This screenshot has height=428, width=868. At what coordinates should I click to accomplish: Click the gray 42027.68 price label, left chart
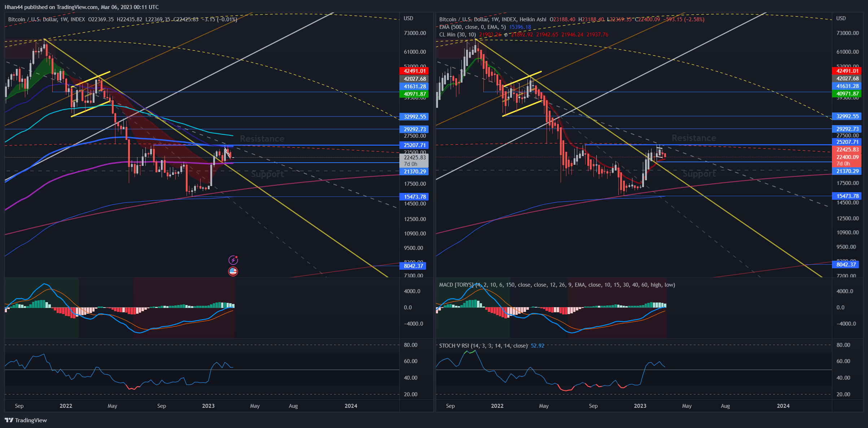coord(414,79)
